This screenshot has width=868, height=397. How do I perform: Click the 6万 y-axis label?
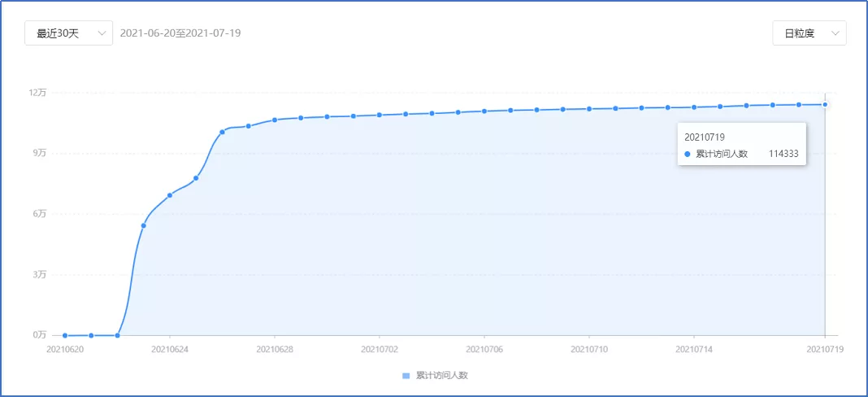[x=40, y=213]
